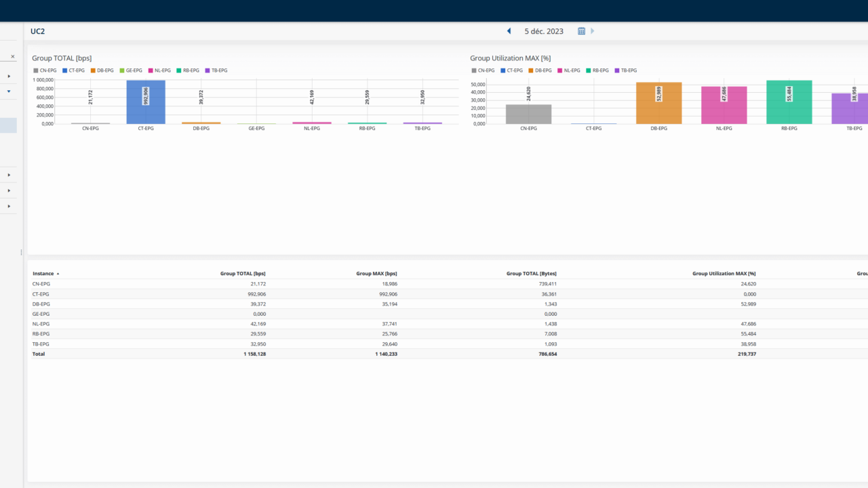Click the GE-EPG instance cell in the table
The image size is (868, 488).
point(41,314)
